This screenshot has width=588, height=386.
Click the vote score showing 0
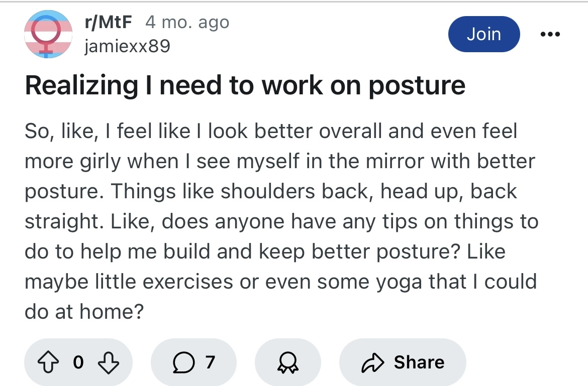pos(78,362)
